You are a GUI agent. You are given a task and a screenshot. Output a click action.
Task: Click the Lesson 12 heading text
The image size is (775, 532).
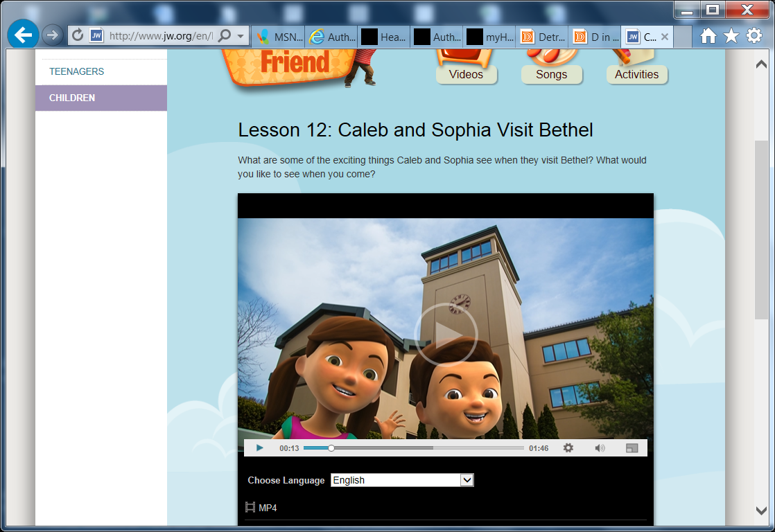(415, 130)
